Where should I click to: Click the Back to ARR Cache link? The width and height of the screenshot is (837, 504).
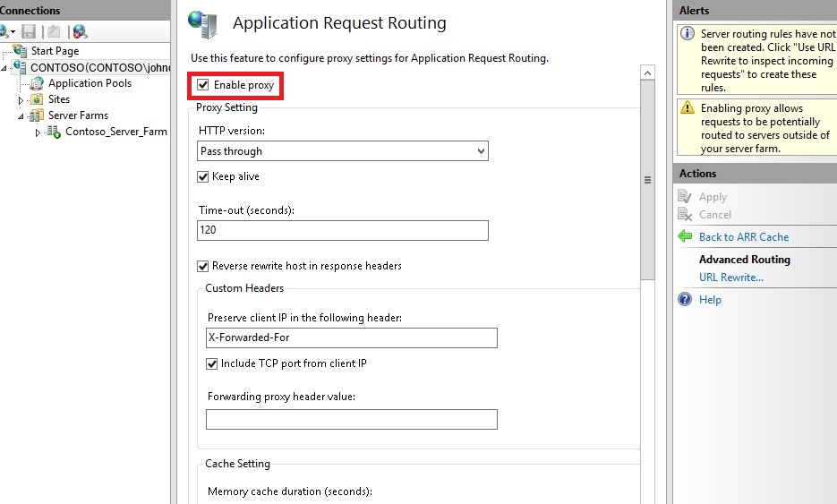744,236
